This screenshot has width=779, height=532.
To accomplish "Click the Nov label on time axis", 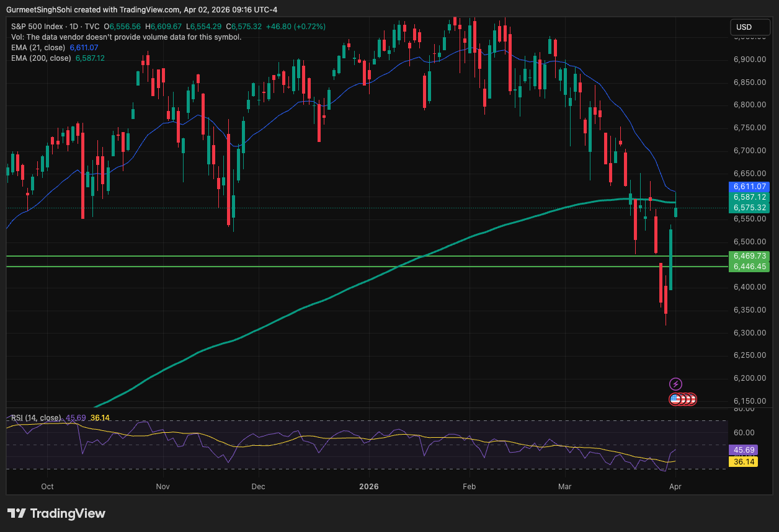I will click(162, 487).
